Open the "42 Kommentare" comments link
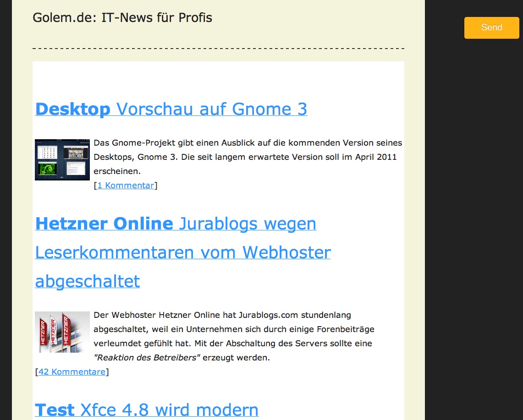Screen dimensions: 523x420 72,371
